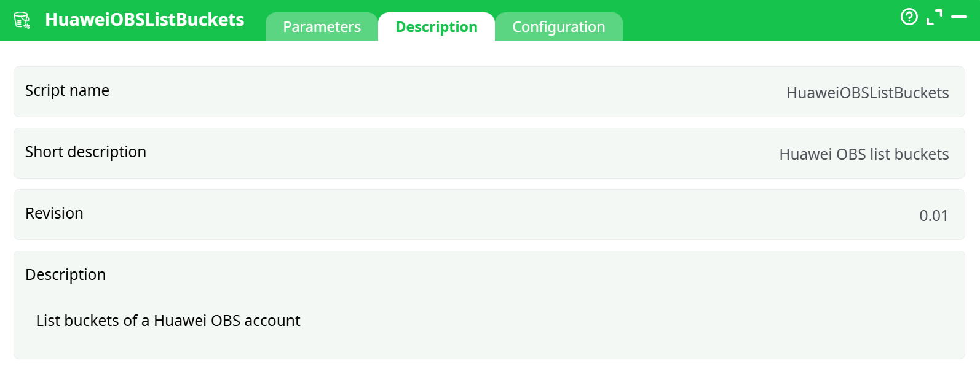Click the Revision field row
980x366 pixels.
(489, 214)
